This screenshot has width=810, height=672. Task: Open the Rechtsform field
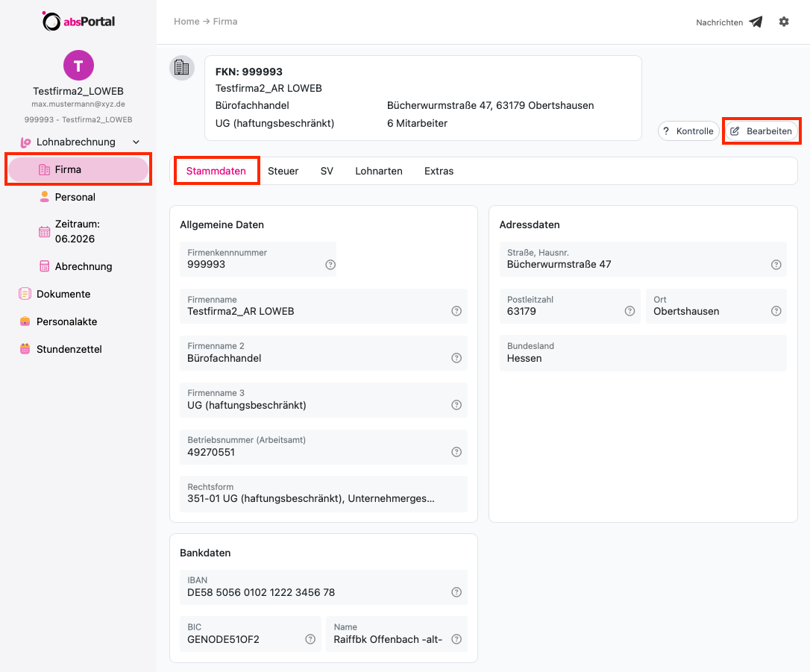coord(324,494)
